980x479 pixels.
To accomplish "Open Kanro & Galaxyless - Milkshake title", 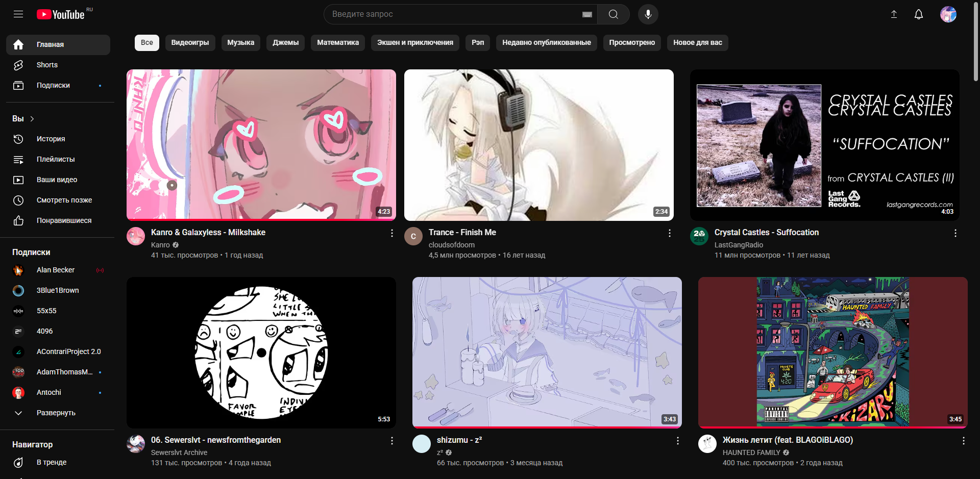I will 208,232.
